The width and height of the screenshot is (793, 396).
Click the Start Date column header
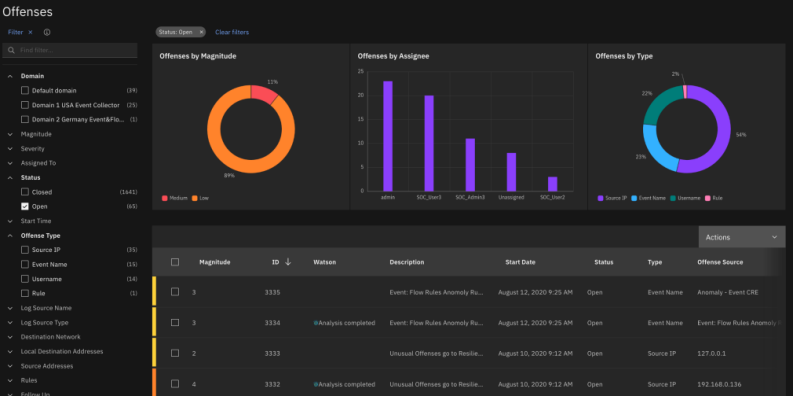point(520,262)
